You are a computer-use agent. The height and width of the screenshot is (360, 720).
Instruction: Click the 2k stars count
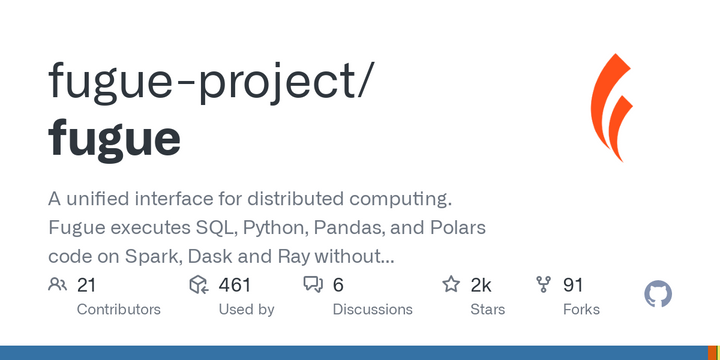pos(481,285)
